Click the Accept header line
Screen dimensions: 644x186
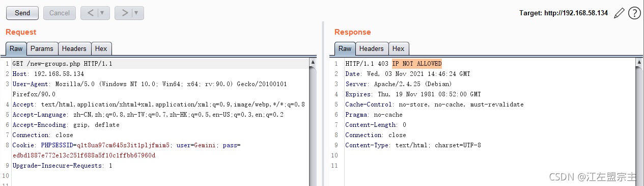(x=158, y=104)
